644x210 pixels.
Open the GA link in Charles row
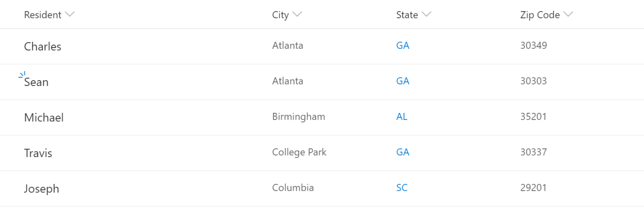pos(403,46)
